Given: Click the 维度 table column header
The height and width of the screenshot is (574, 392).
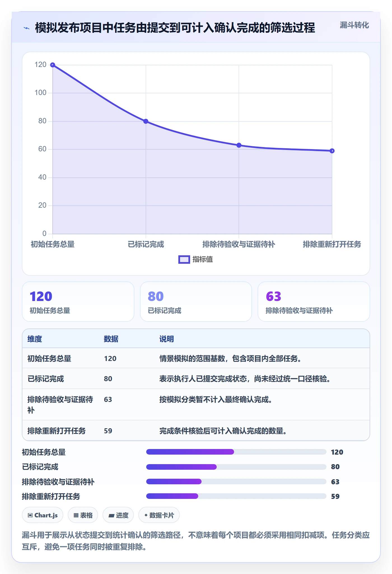Looking at the screenshot, I should coord(35,339).
